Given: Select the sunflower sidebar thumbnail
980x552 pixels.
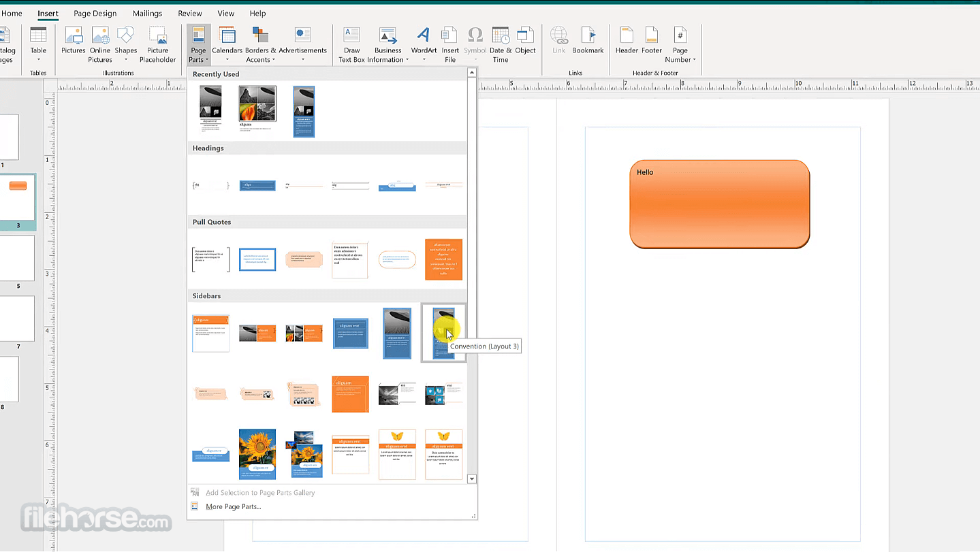Looking at the screenshot, I should (x=257, y=454).
